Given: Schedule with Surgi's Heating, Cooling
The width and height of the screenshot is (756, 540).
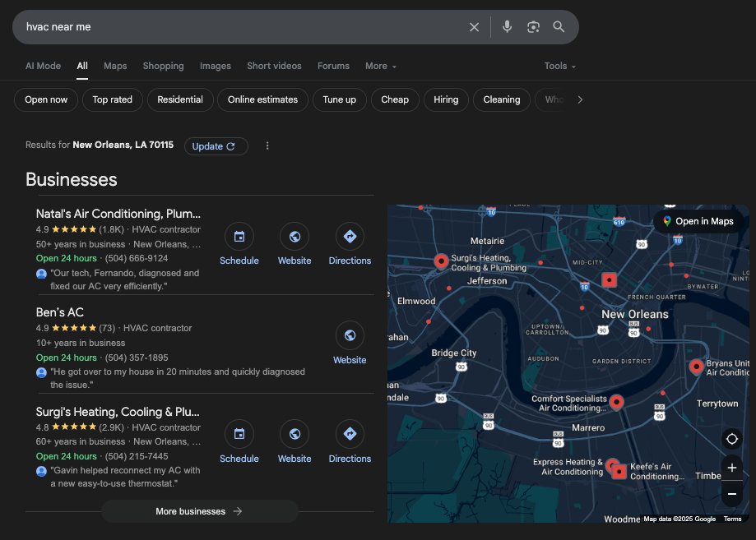Looking at the screenshot, I should [x=239, y=442].
